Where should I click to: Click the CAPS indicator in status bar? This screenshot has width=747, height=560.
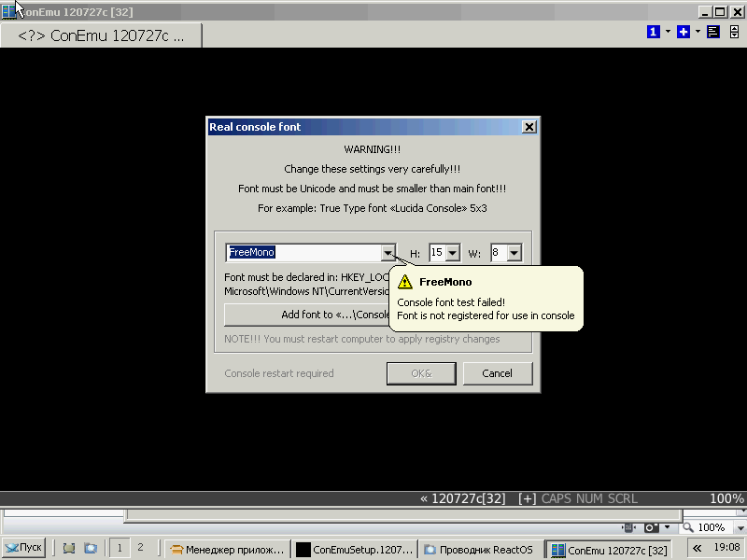556,498
